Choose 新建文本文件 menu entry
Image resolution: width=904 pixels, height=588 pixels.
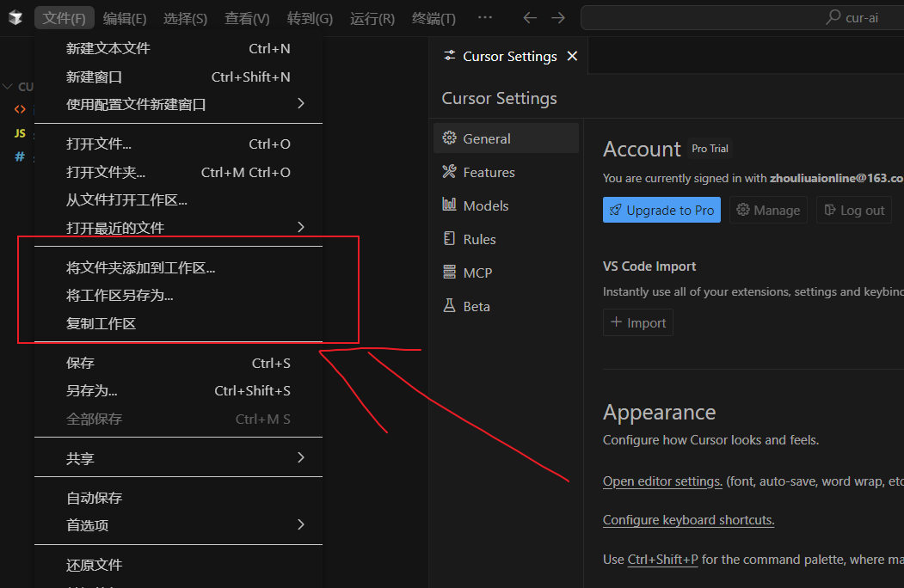tap(178, 48)
